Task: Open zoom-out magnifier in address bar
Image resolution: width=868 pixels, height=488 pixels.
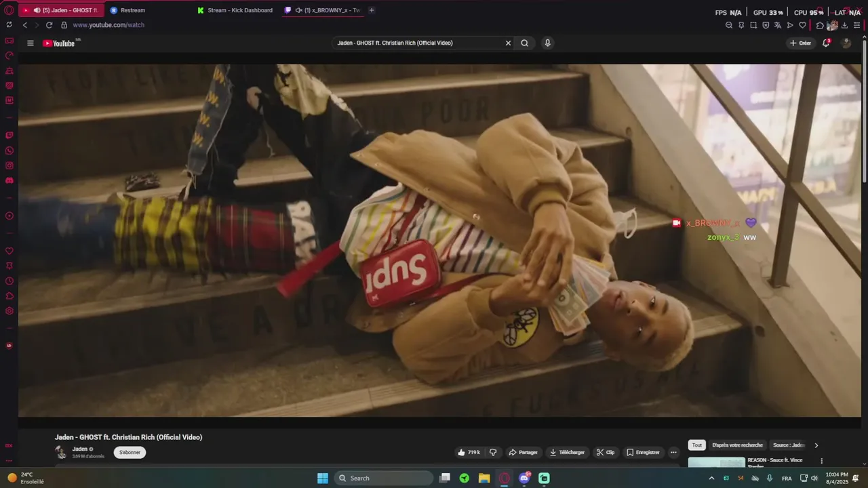Action: point(729,25)
